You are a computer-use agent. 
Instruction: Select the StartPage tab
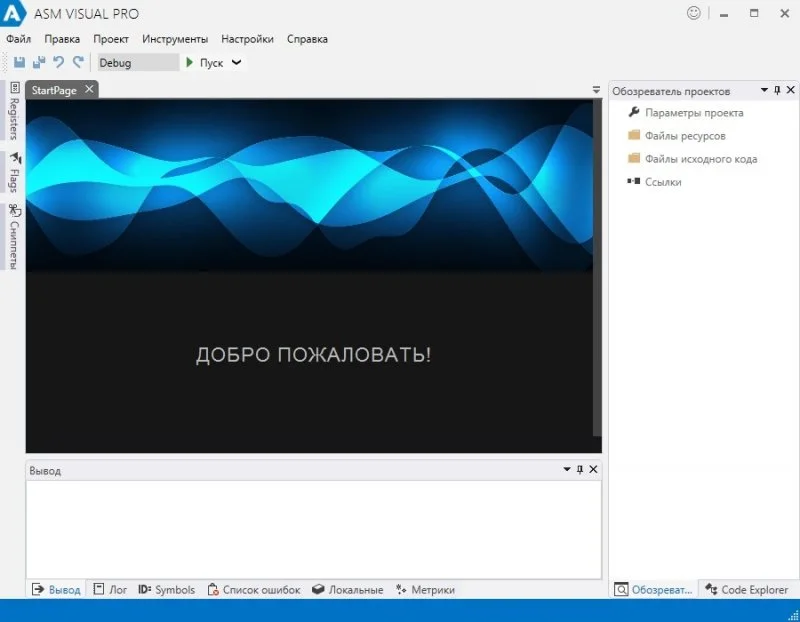(54, 90)
